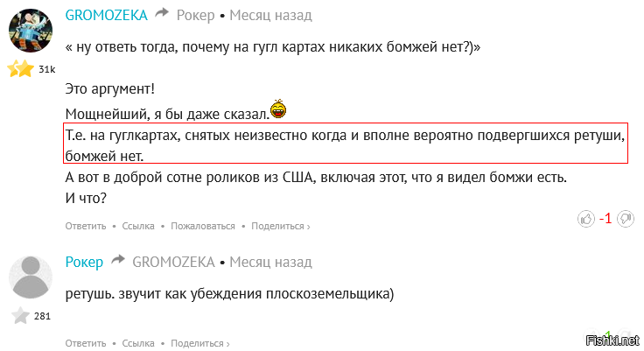Click the gray Рокер reply-target name in first comment
The image size is (644, 351).
[x=195, y=15]
